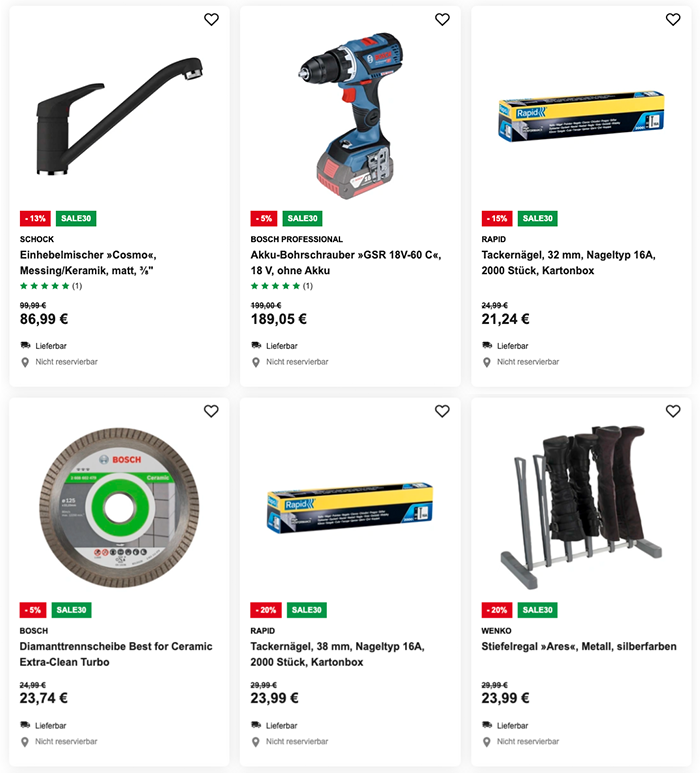Add Schock Cosmo mixer tap to wishlist
This screenshot has width=700, height=773.
(211, 19)
